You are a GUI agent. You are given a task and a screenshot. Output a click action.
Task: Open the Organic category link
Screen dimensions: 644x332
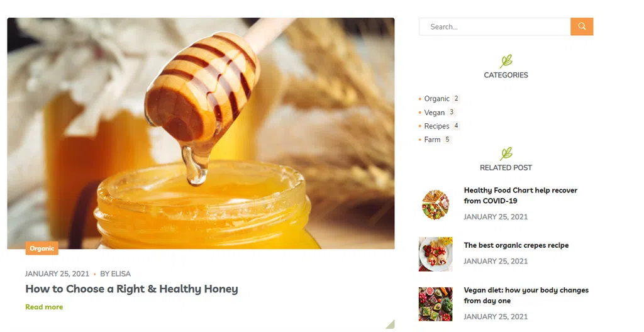[436, 99]
